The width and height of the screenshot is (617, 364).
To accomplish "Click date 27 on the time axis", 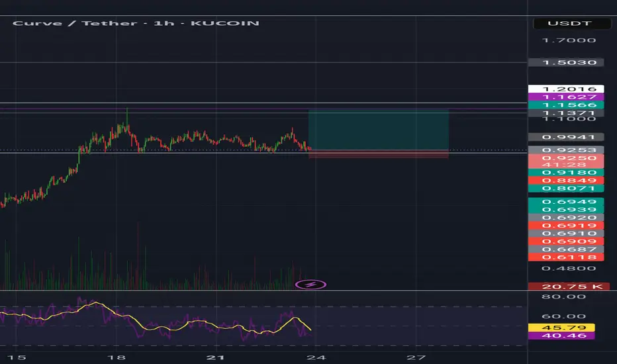I will click(416, 357).
